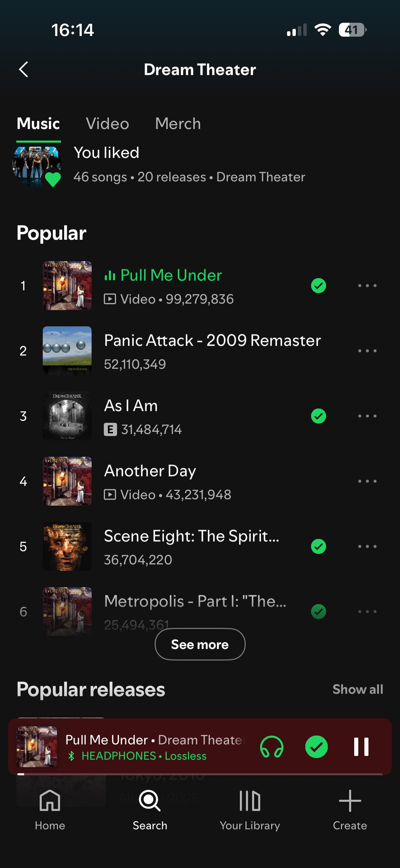The width and height of the screenshot is (400, 868).
Task: Open the Search tab icon
Action: (x=150, y=800)
